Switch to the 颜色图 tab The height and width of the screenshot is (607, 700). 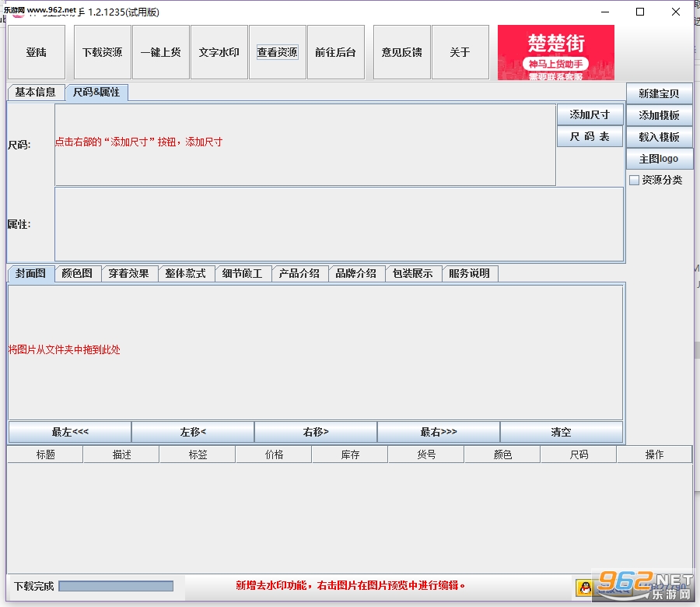pos(77,273)
